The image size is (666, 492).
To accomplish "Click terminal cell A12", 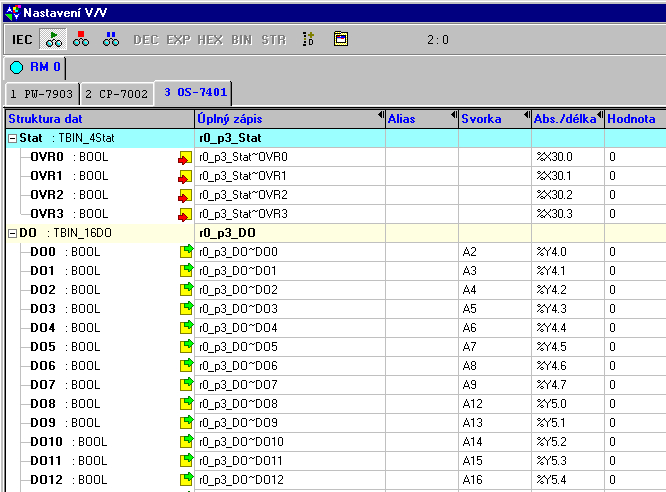I will coord(495,404).
